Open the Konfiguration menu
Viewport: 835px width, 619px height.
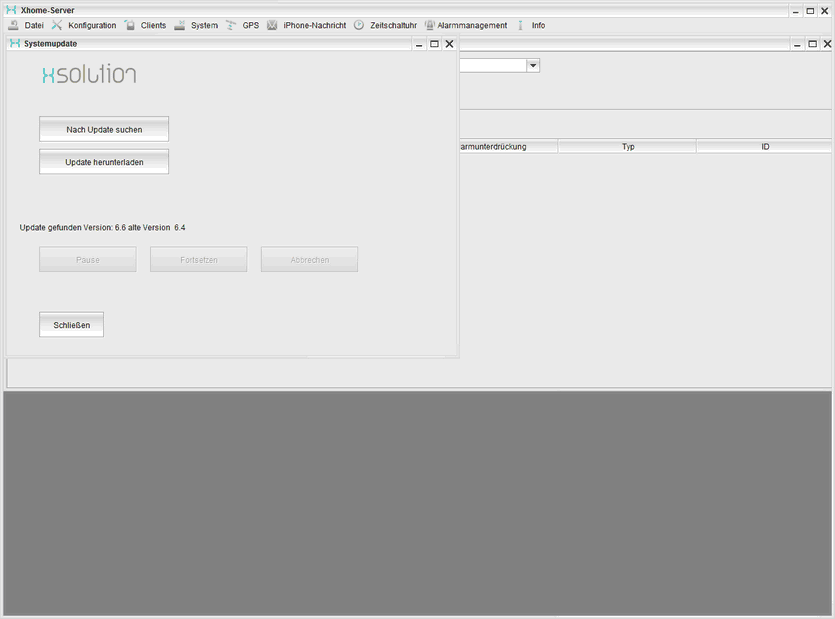tap(92, 25)
